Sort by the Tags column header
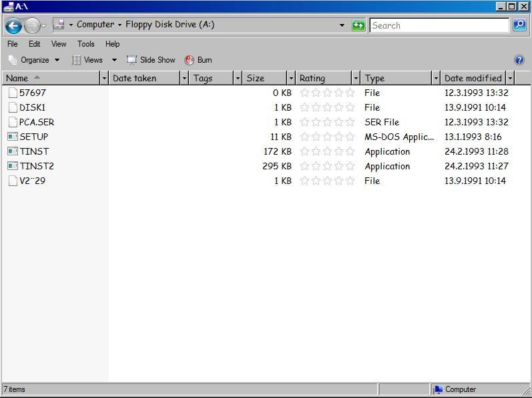 point(212,78)
